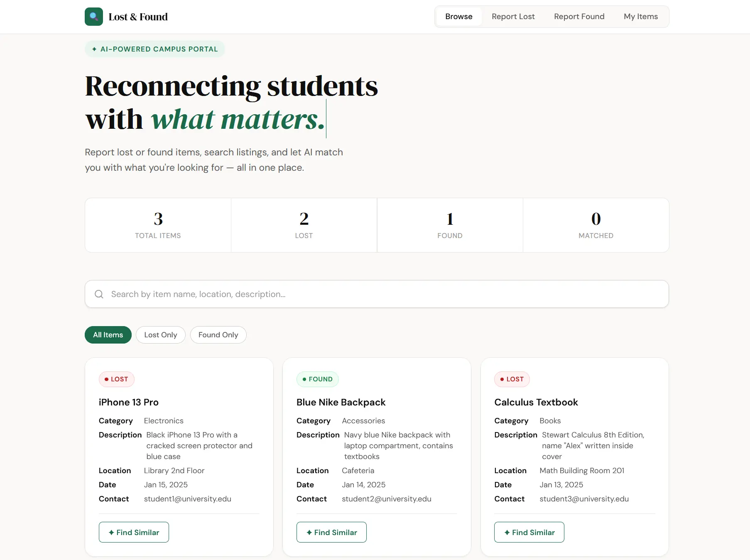Screen dimensions: 750x560
Task: Click the Lost & Found site title
Action: pos(138,17)
